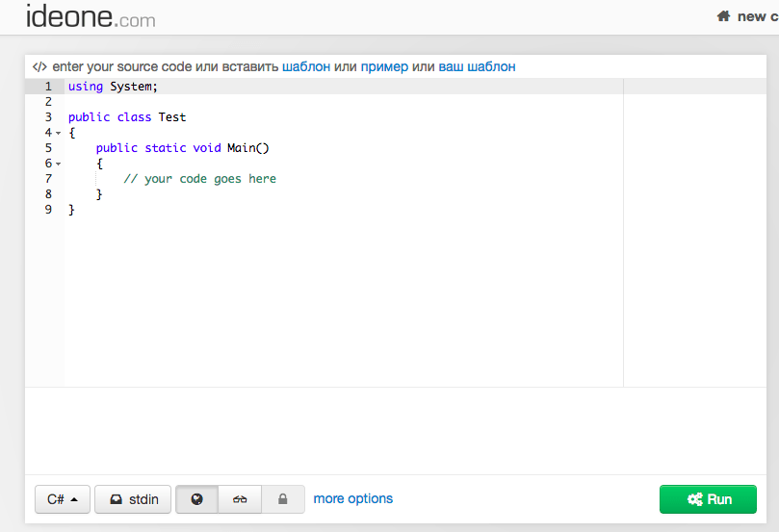Click the home icon in the header

(x=724, y=16)
